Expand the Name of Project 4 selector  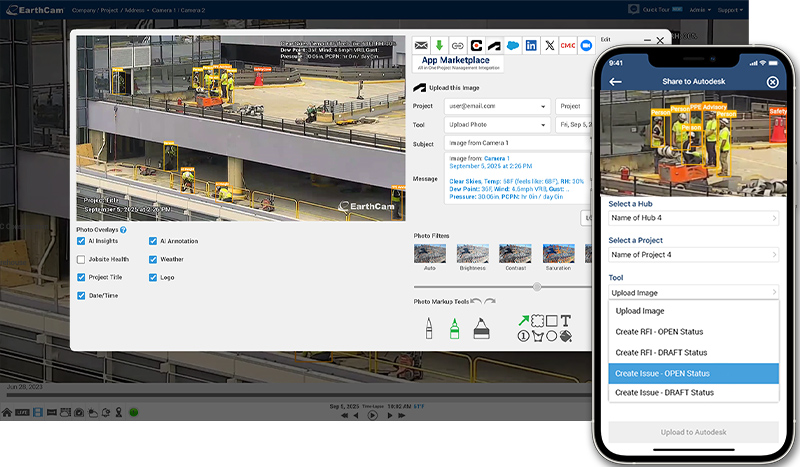click(694, 255)
